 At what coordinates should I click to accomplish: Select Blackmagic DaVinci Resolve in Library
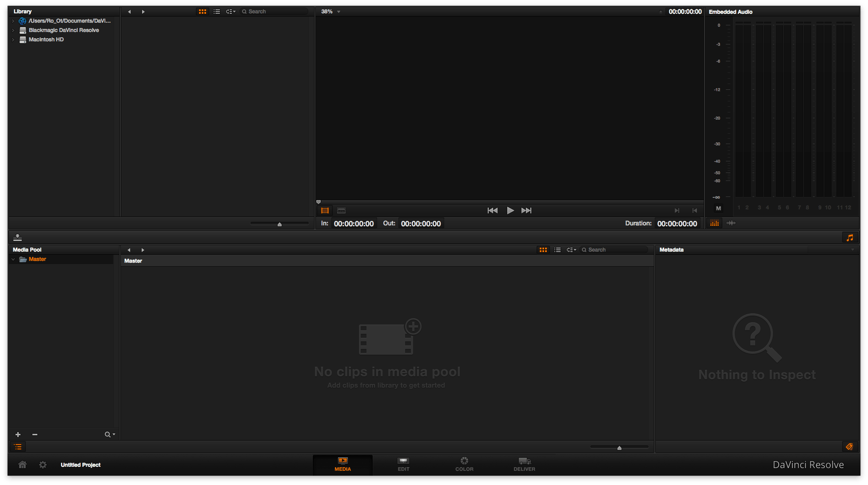64,30
